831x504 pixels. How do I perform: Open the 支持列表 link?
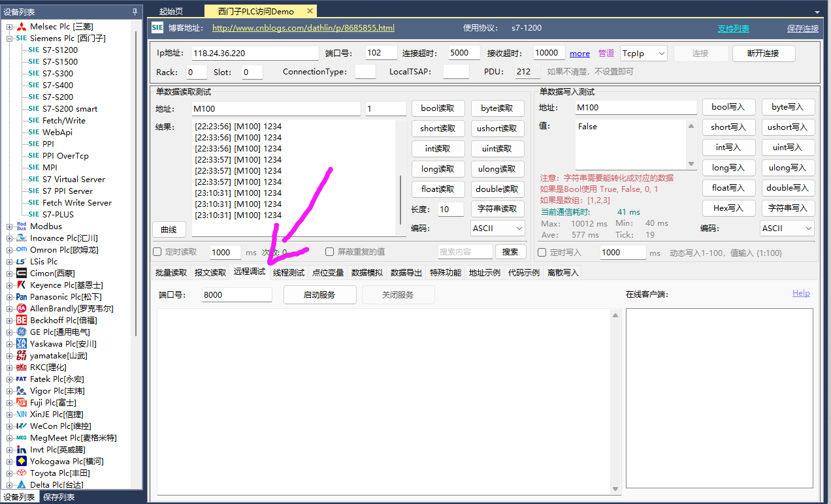click(x=734, y=29)
